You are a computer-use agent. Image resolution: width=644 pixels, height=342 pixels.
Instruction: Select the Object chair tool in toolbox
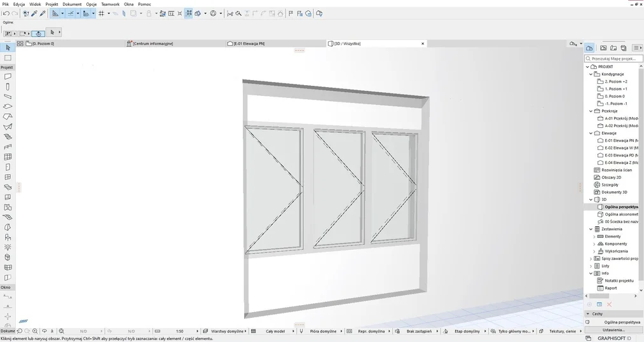[x=8, y=237]
